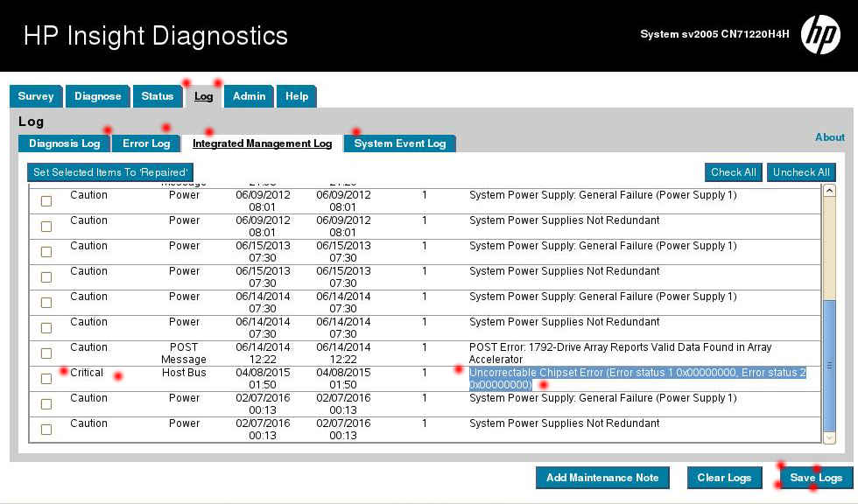
Task: Open the System Event Log sub-tab
Action: [400, 143]
